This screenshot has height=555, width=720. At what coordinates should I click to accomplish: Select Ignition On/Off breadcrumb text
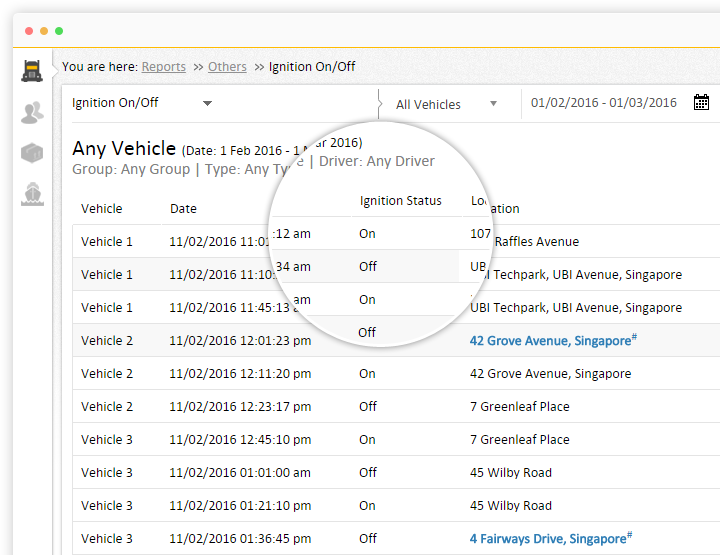(312, 67)
